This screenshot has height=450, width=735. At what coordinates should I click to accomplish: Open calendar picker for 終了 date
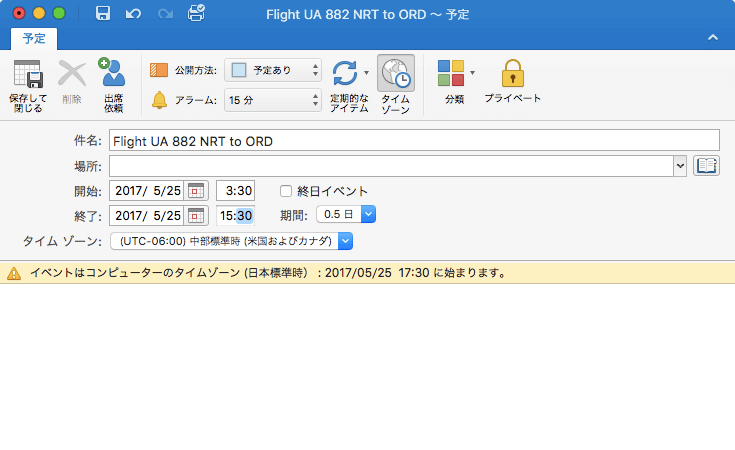(196, 216)
